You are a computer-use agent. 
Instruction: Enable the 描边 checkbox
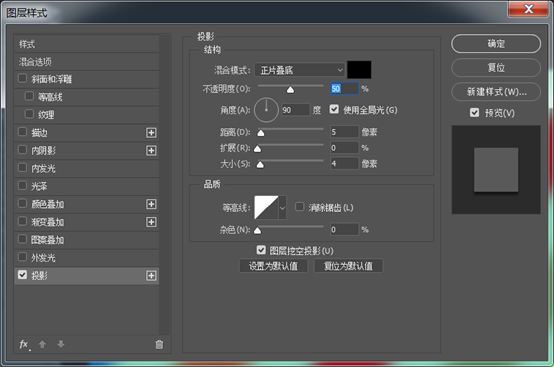(x=22, y=132)
